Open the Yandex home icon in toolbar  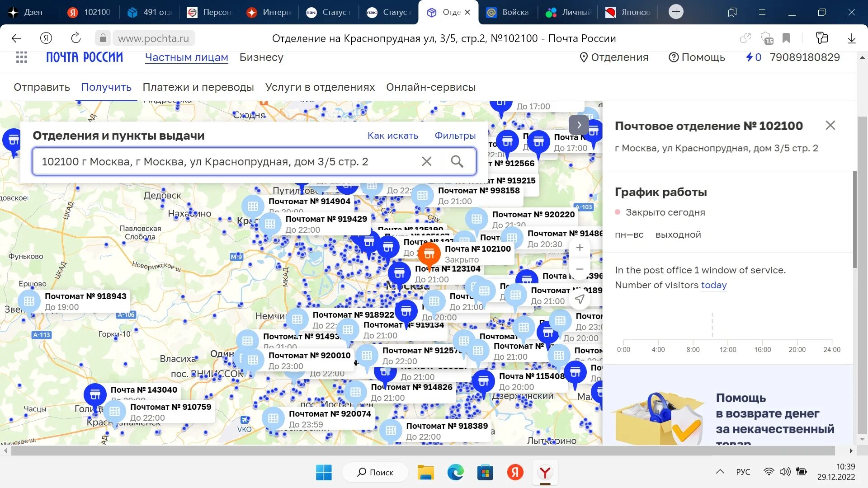click(x=46, y=38)
